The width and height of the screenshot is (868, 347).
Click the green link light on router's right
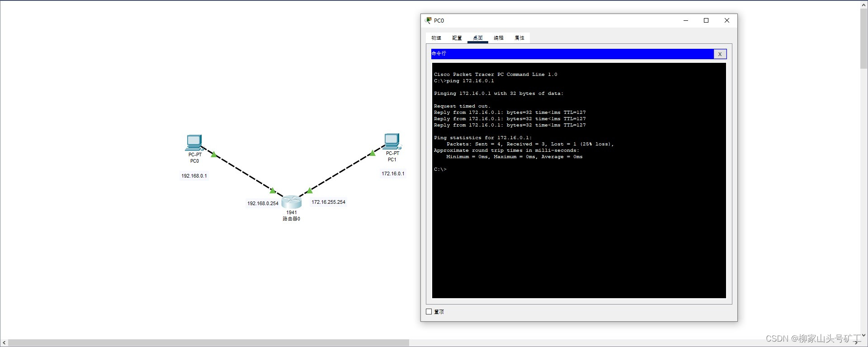tap(310, 191)
